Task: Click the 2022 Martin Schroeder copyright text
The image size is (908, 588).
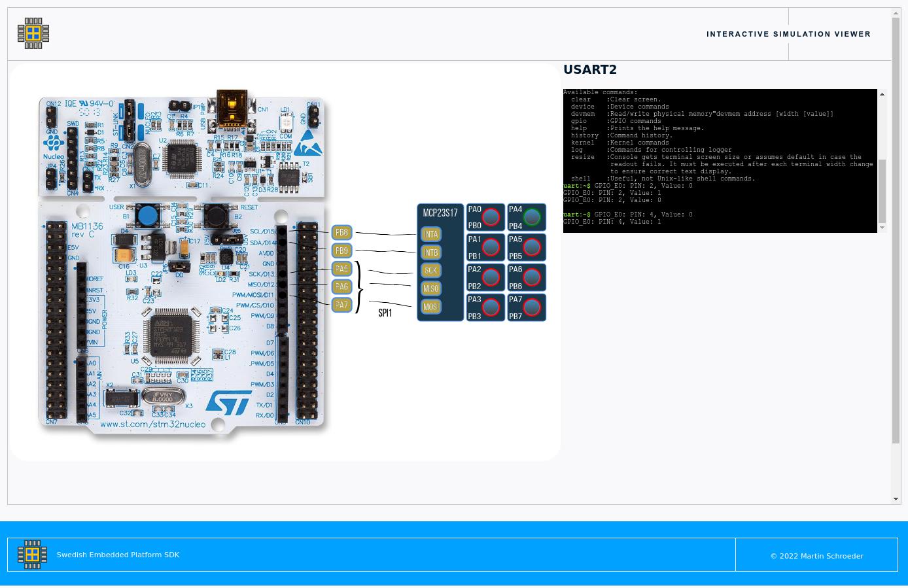Action: tap(816, 556)
